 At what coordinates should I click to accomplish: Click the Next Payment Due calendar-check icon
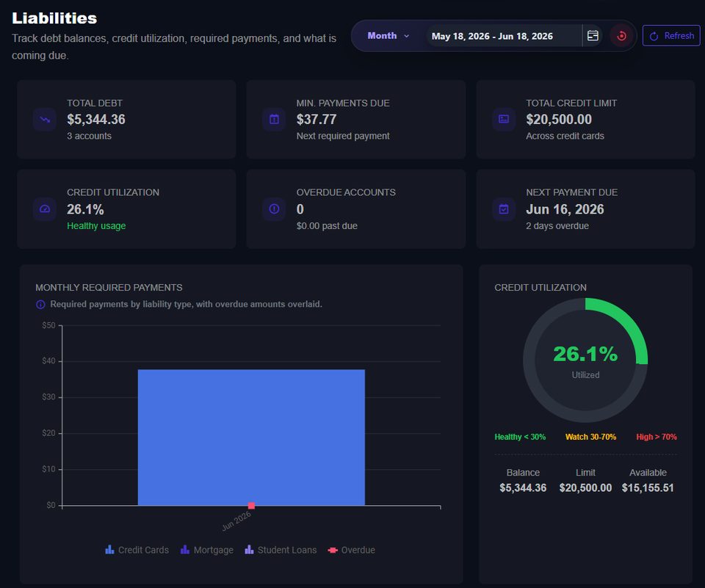tap(504, 209)
